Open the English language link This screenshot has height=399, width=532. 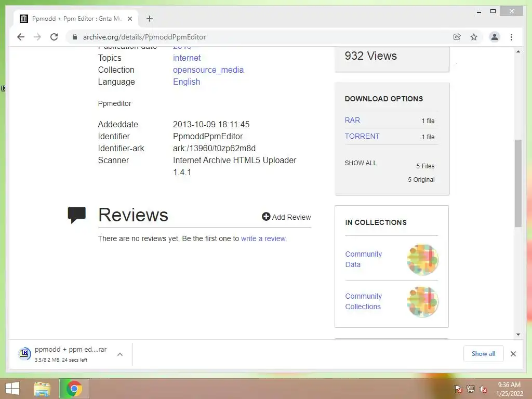(x=187, y=82)
